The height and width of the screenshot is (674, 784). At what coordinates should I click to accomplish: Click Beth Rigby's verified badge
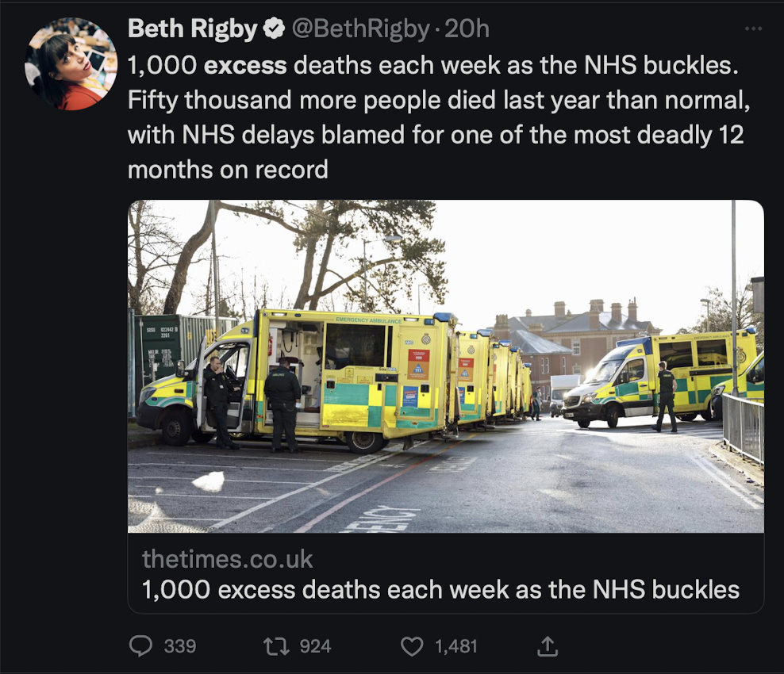coord(272,29)
